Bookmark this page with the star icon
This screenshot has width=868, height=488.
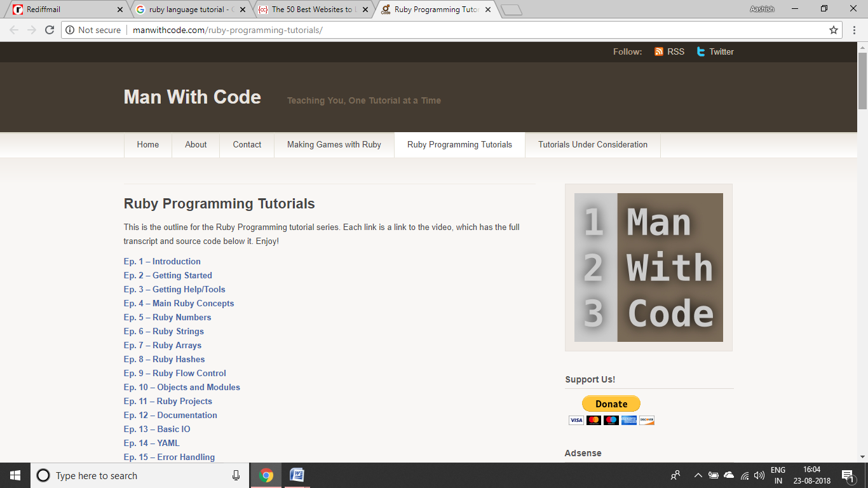[834, 30]
